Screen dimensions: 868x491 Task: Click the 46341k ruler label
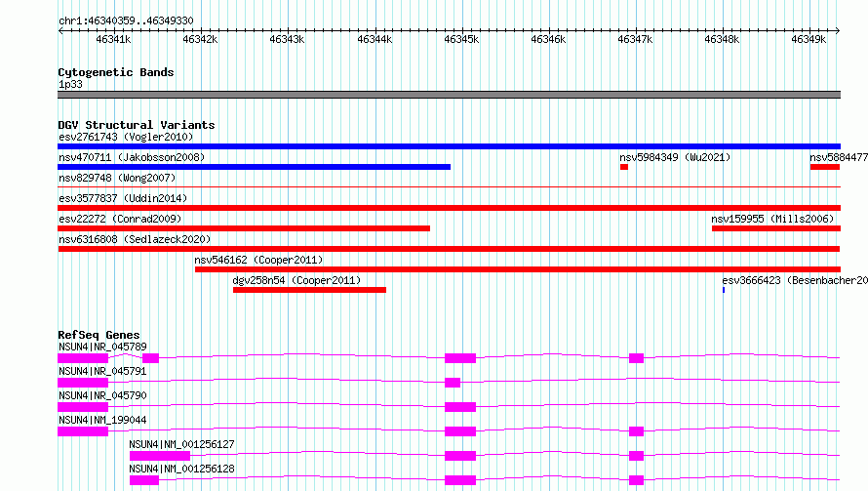click(113, 39)
